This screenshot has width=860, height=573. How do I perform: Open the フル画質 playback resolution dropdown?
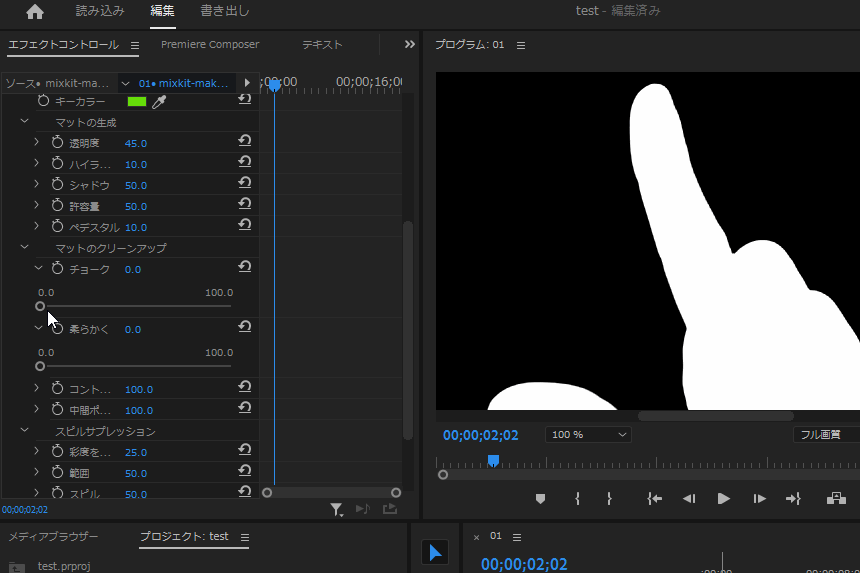click(x=827, y=435)
